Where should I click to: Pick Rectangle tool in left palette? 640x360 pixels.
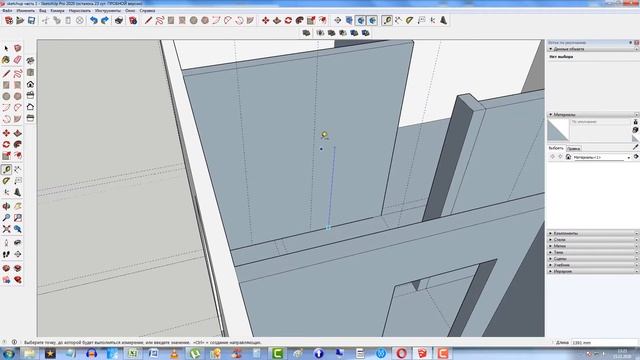(x=6, y=85)
